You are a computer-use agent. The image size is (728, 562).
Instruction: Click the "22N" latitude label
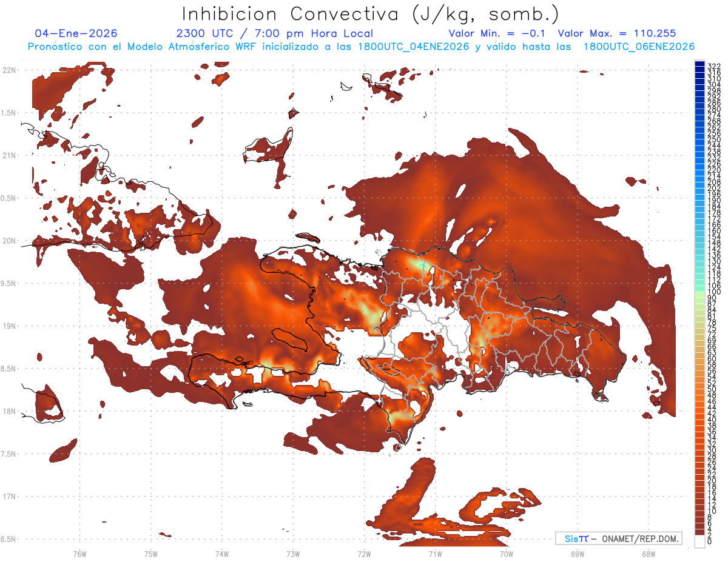(x=8, y=70)
